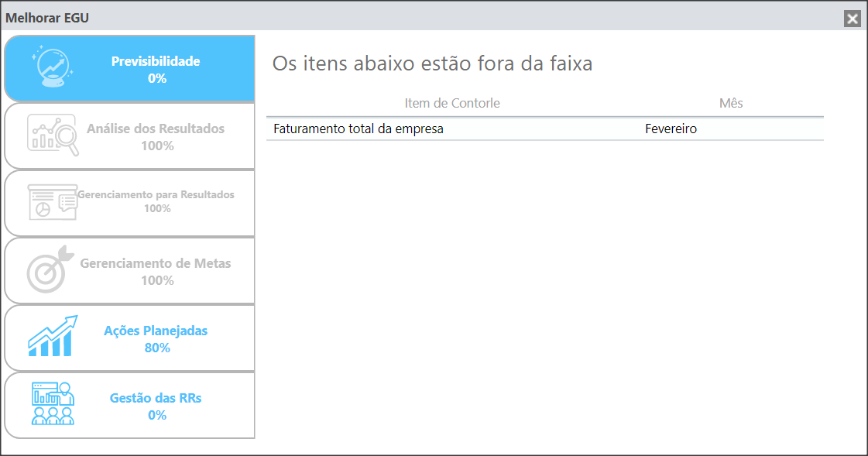
Task: Click the Gestão das RRs people icon
Action: [53, 404]
